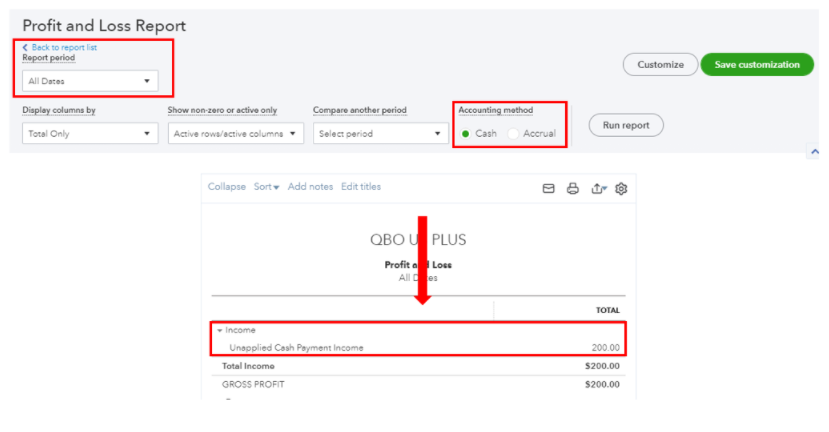Click Edit titles in report toolbar
829x432 pixels.
pos(361,187)
